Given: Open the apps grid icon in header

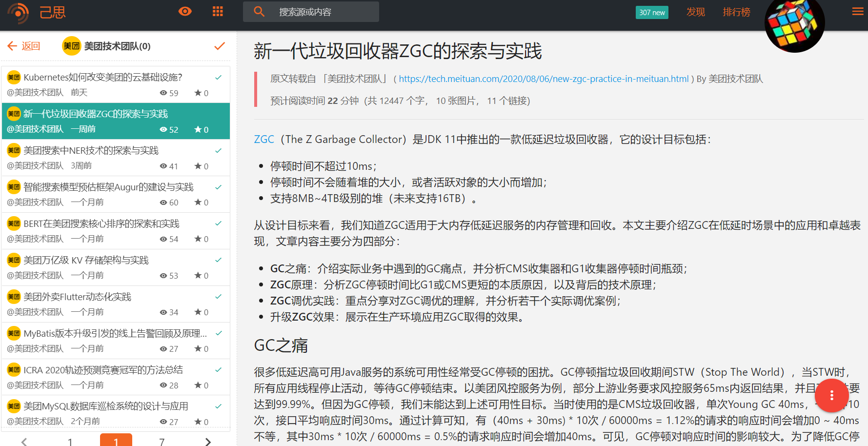Looking at the screenshot, I should coord(218,11).
